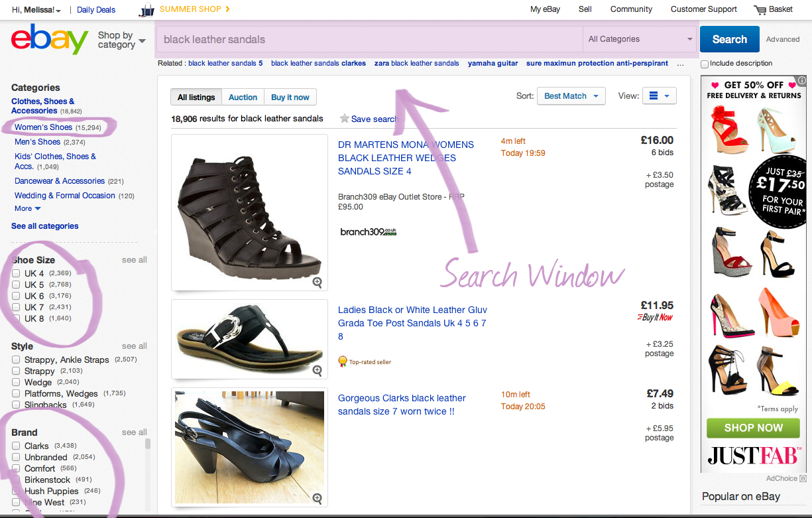The height and width of the screenshot is (518, 812).
Task: Click the list view icon
Action: pos(654,96)
